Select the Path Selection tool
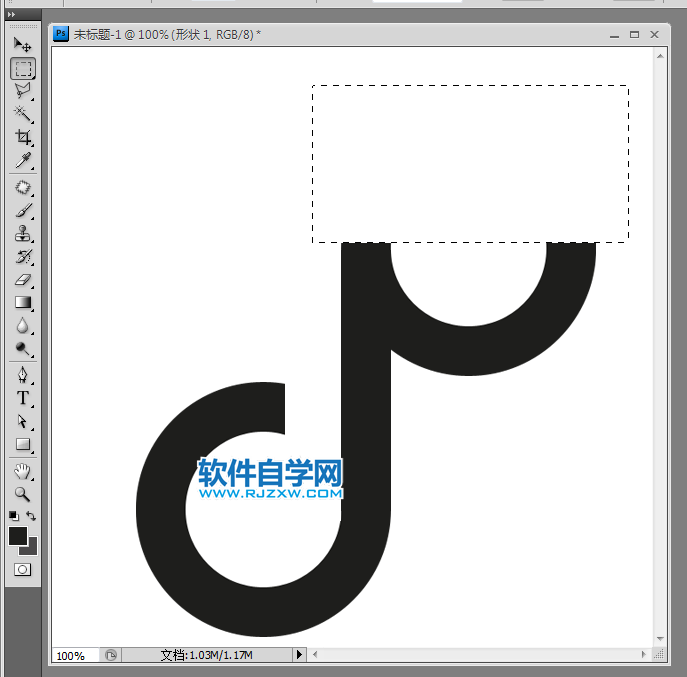Image resolution: width=687 pixels, height=677 pixels. [x=23, y=422]
